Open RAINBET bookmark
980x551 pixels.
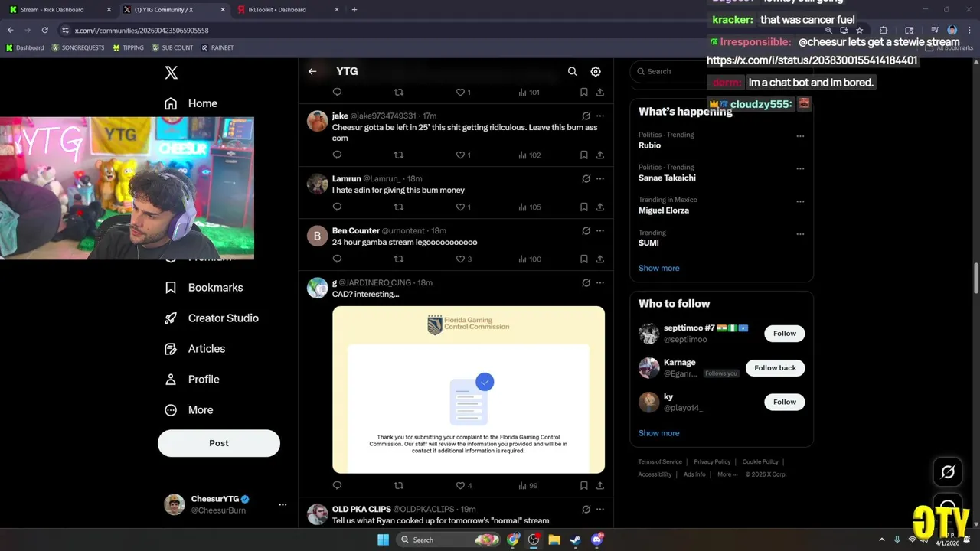pos(217,47)
